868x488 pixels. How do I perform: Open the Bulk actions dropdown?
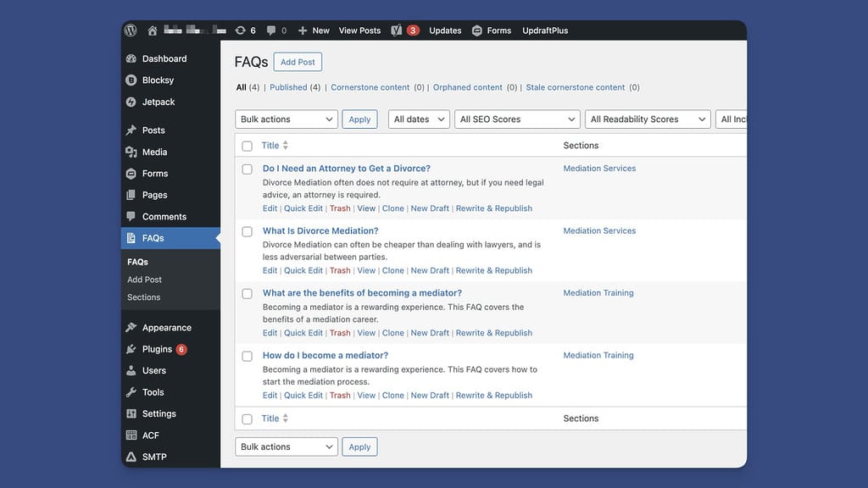click(x=286, y=119)
